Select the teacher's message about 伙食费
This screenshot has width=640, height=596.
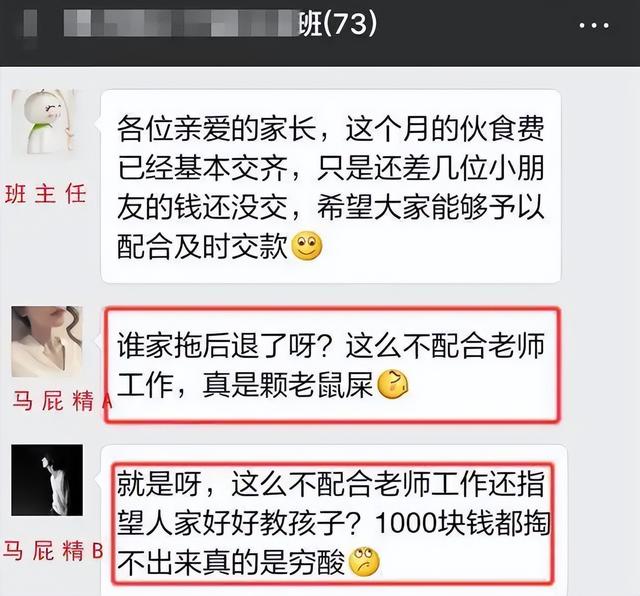pyautogui.click(x=331, y=187)
